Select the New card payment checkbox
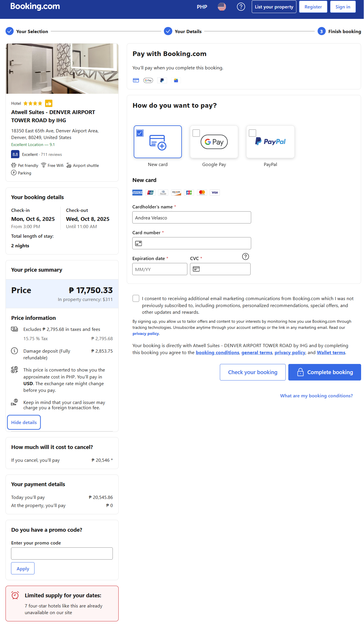Viewport: 364px width, 624px height. pyautogui.click(x=140, y=133)
